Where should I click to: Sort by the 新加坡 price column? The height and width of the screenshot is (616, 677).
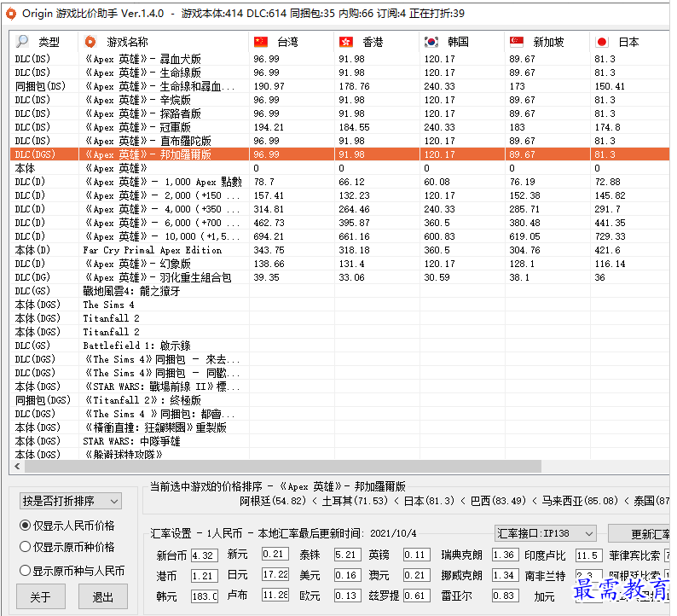coord(547,42)
